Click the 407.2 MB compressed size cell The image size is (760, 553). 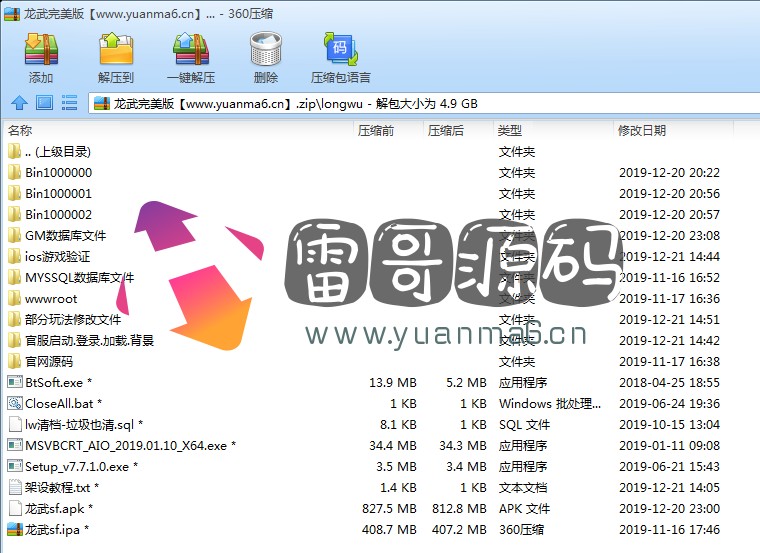(459, 530)
